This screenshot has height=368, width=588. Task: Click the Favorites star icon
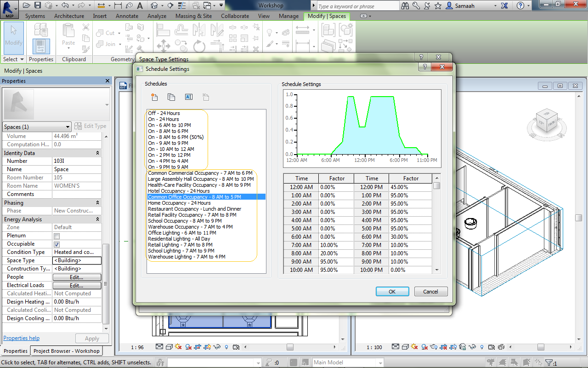(438, 6)
